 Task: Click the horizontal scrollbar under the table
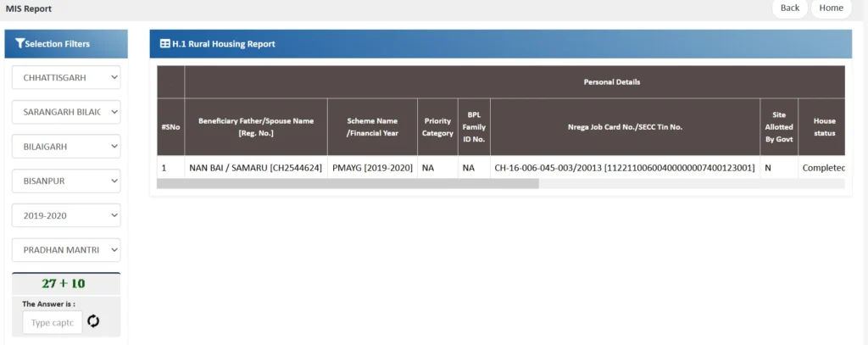tap(348, 183)
